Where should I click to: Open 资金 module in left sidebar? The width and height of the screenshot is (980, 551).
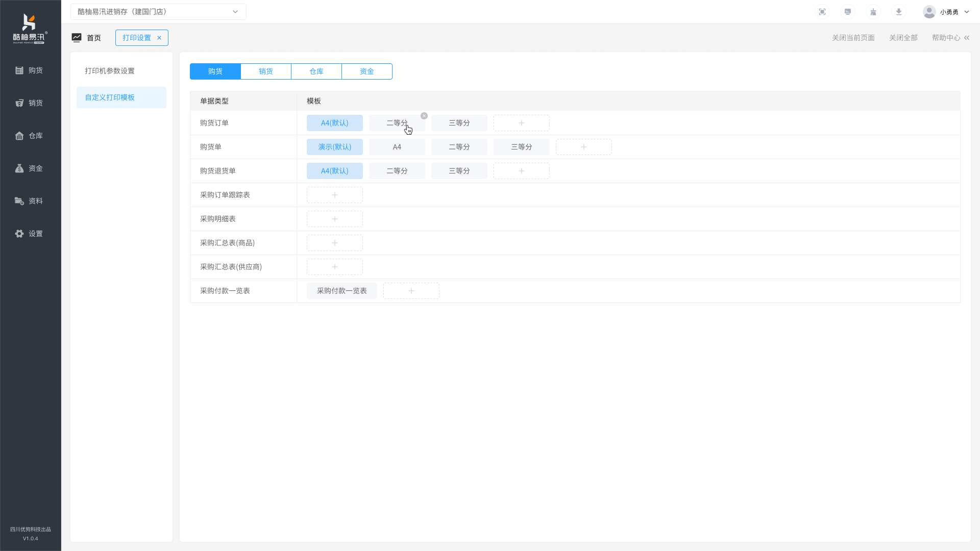click(30, 168)
